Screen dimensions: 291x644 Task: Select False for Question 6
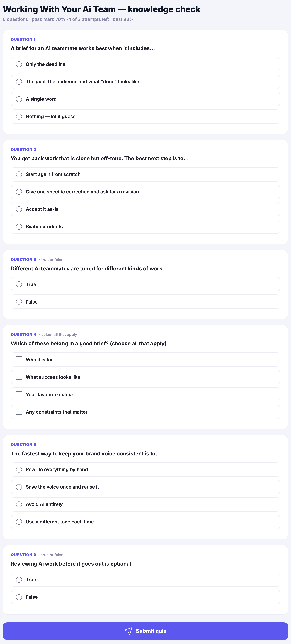145,597
